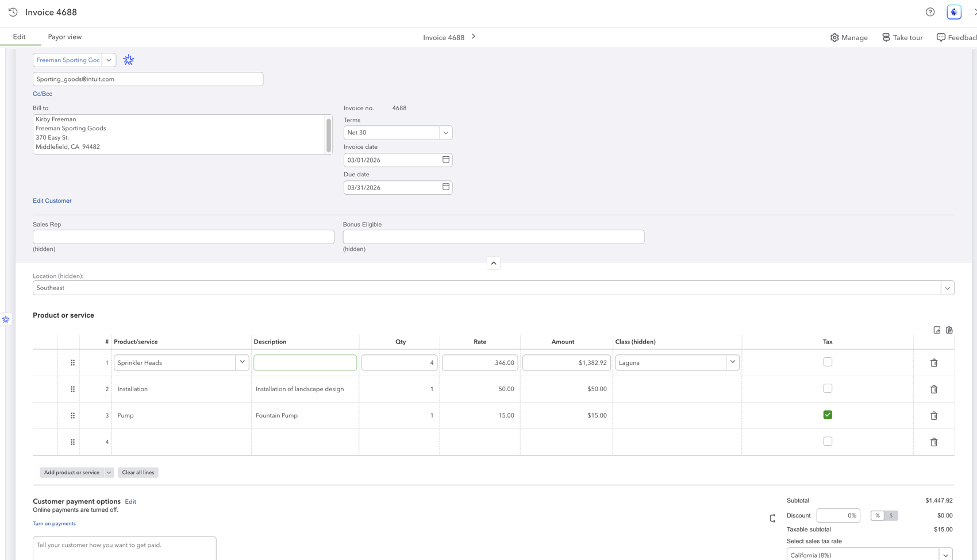Switch discount to dollar mode
Viewport: 977px width, 560px height.
[891, 516]
